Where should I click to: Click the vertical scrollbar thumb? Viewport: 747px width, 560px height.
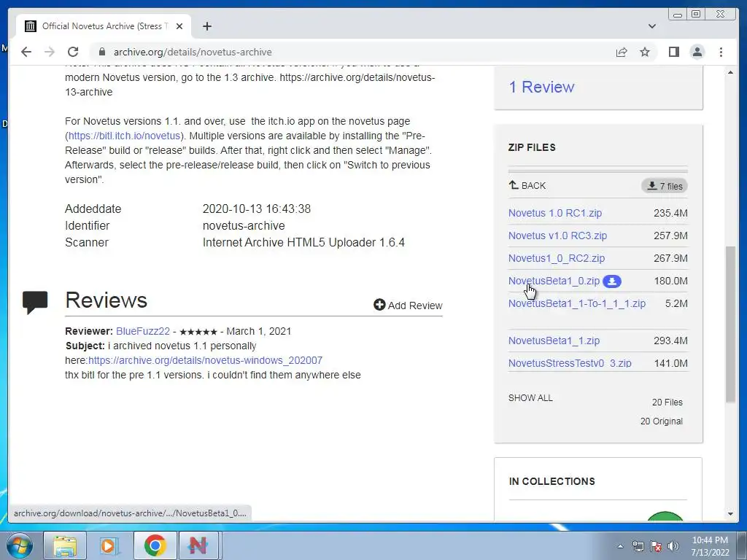[x=730, y=324]
